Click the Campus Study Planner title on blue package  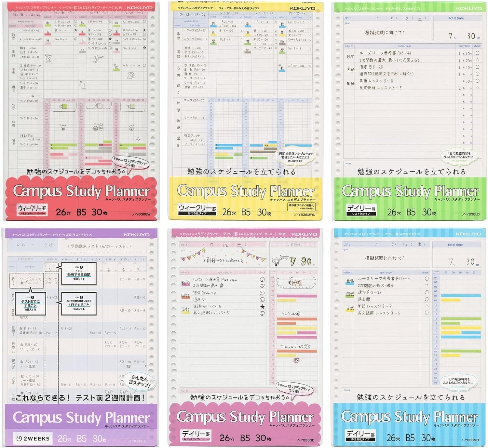coord(410,417)
